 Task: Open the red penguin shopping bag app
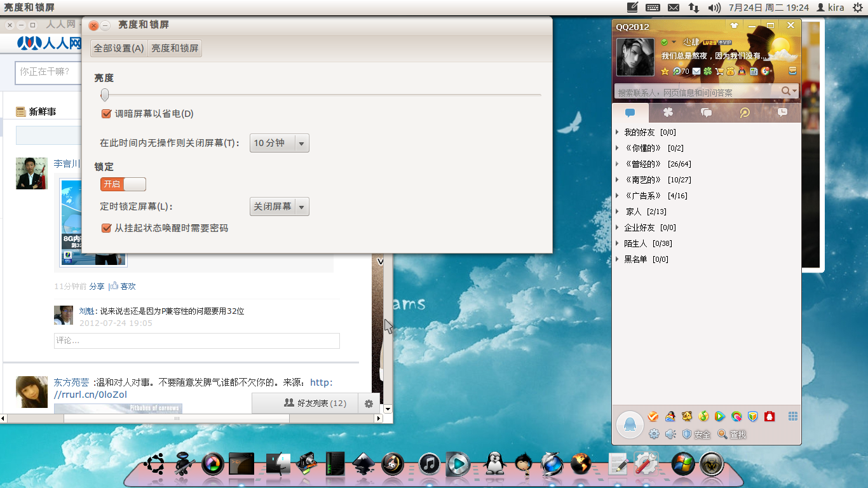[770, 417]
